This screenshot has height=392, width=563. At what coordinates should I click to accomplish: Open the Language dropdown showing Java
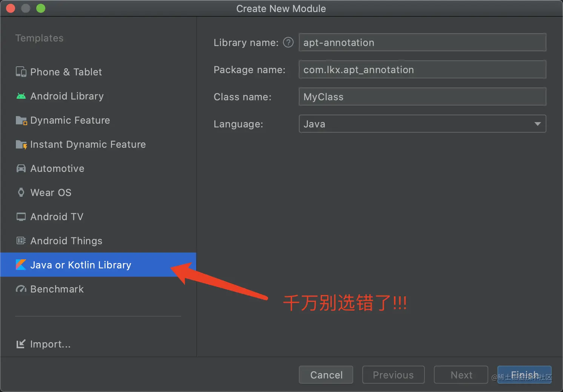(422, 124)
